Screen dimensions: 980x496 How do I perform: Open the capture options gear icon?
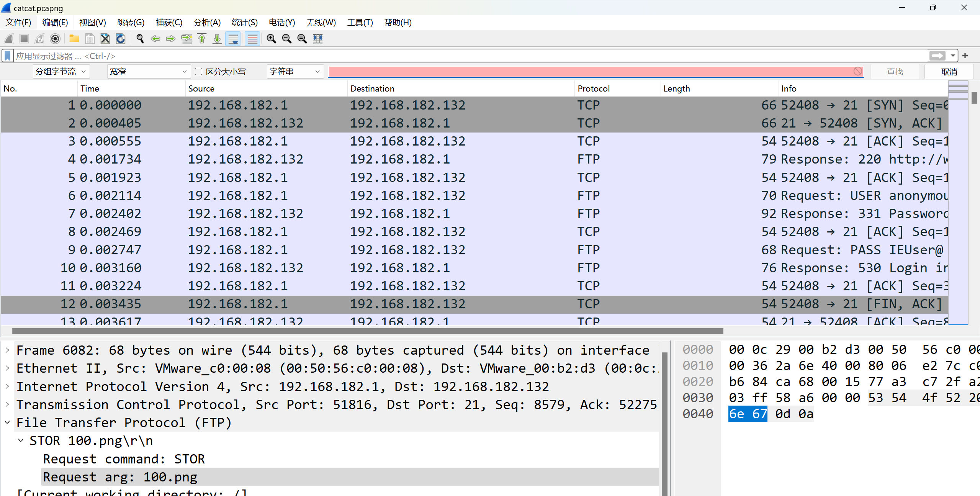pos(55,39)
